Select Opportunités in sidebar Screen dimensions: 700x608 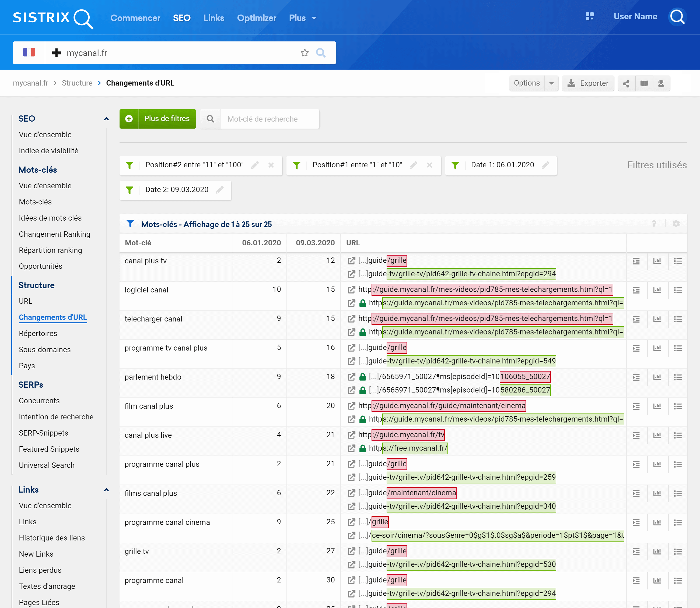pos(41,266)
